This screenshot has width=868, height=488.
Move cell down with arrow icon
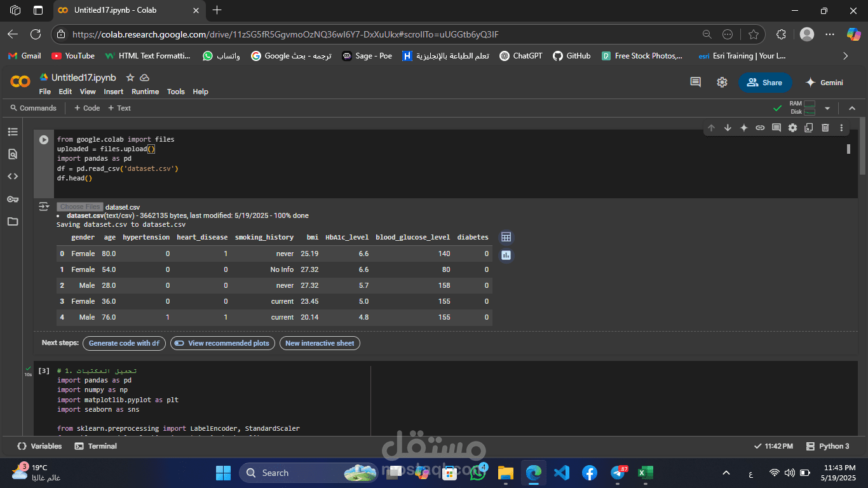pyautogui.click(x=728, y=128)
